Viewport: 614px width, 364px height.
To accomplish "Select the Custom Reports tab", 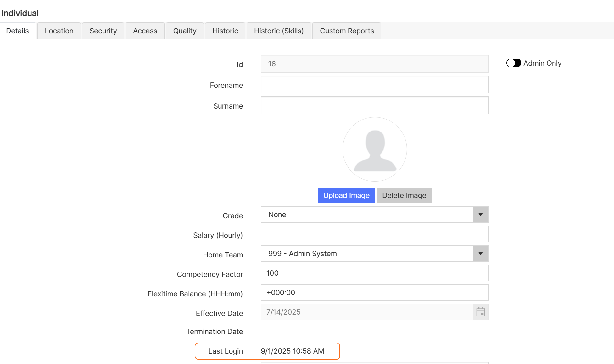I will tap(347, 31).
